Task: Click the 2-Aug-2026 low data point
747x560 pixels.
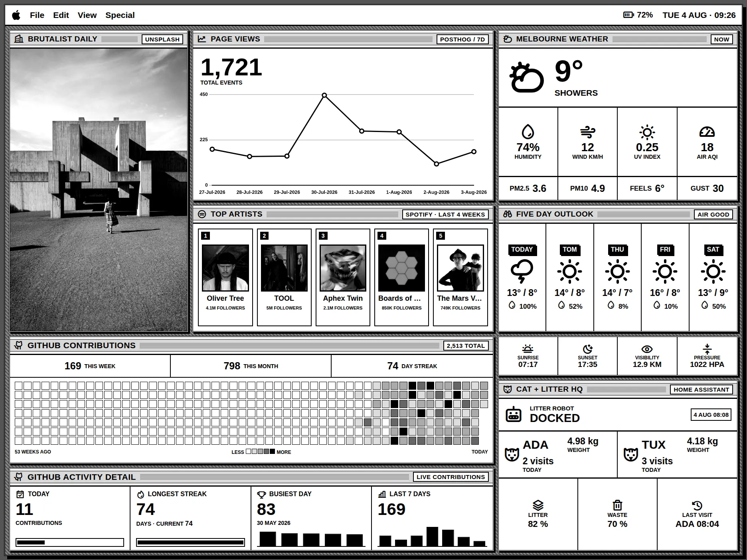Action: [437, 164]
